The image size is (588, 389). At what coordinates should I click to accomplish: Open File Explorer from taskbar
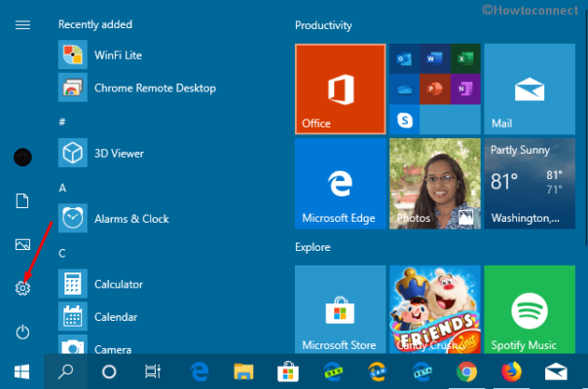point(243,371)
